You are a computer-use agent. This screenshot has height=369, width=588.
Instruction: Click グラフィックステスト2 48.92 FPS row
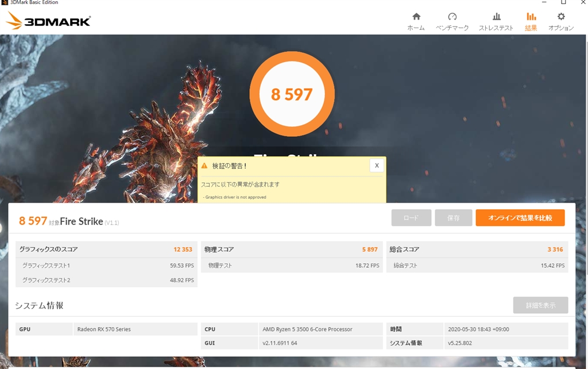(x=106, y=280)
